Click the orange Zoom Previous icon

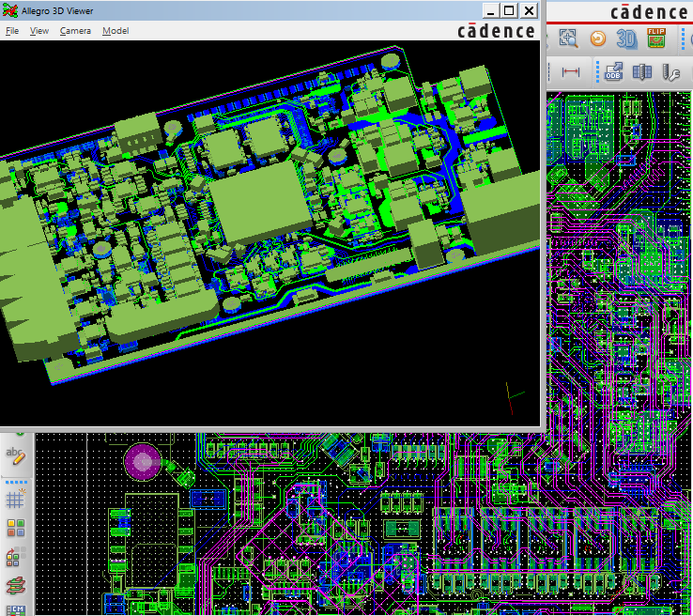pos(598,38)
